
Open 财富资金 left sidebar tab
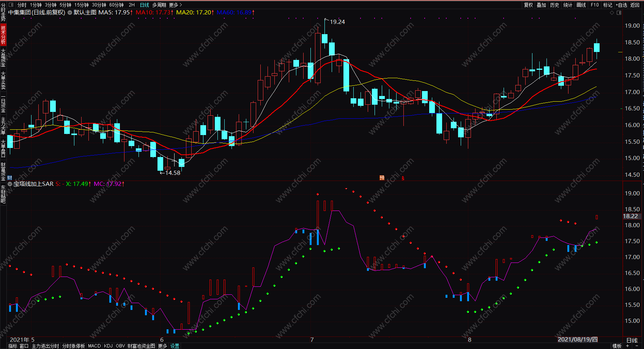[x=3, y=171]
